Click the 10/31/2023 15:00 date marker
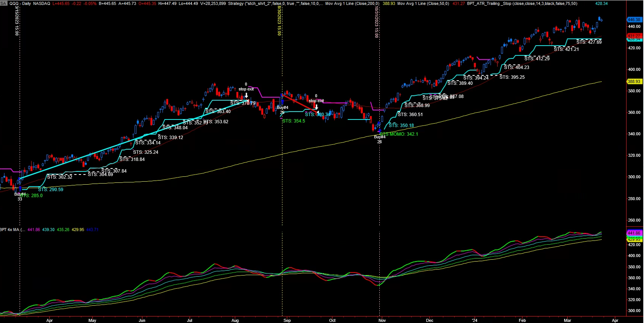Image resolution: width=644 pixels, height=323 pixels. click(376, 22)
